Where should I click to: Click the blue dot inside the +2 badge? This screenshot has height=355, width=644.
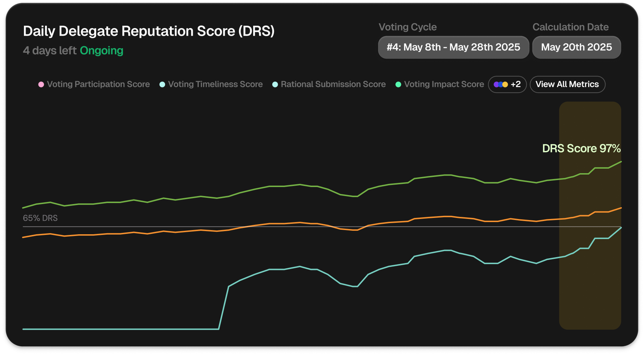click(x=500, y=84)
